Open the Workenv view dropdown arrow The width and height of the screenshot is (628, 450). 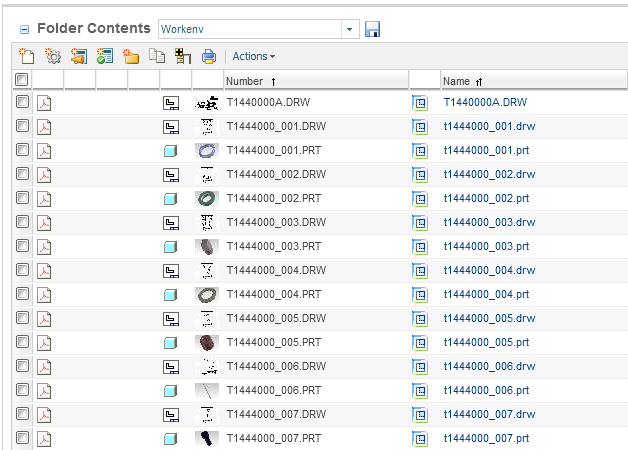(350, 29)
